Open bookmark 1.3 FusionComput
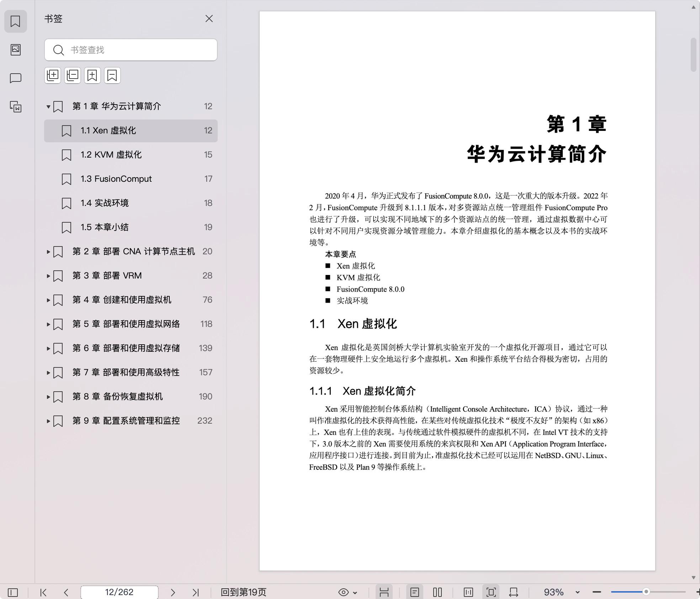The width and height of the screenshot is (700, 599). [x=131, y=179]
